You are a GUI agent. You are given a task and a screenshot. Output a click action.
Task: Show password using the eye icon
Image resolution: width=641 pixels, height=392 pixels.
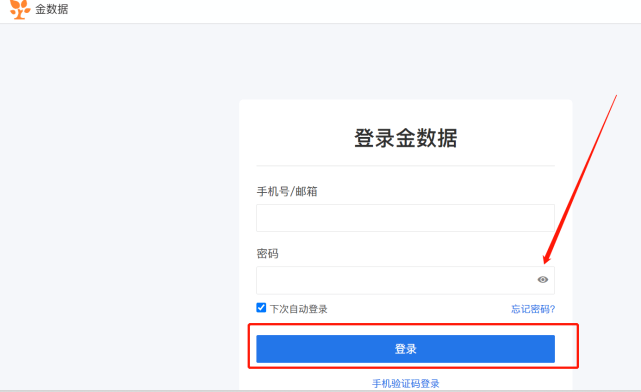coord(542,280)
